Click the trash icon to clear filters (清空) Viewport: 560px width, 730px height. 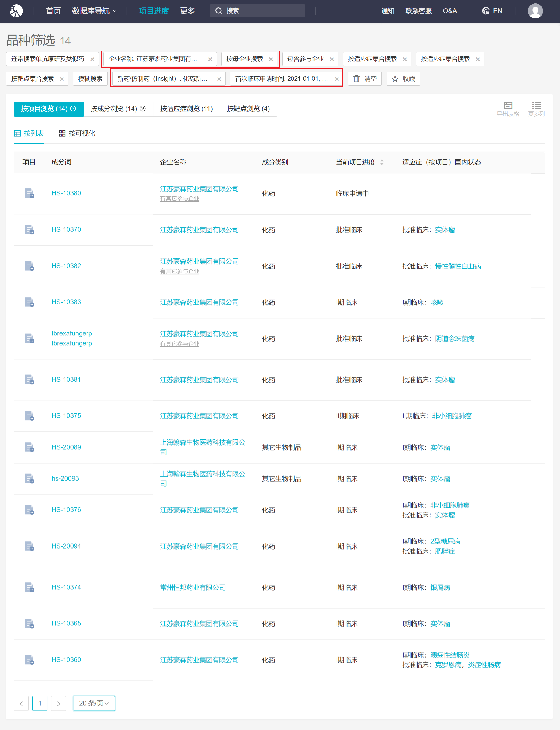pos(356,79)
